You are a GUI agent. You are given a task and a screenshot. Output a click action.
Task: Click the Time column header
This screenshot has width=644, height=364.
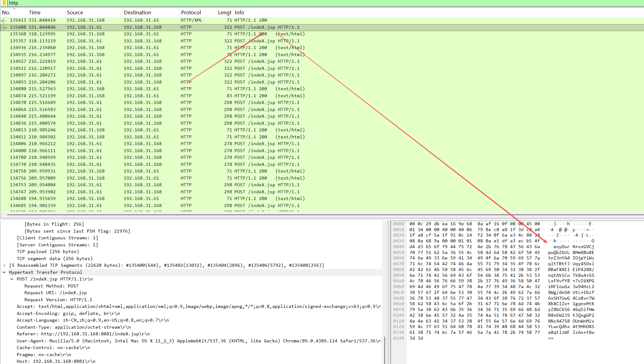(x=35, y=12)
